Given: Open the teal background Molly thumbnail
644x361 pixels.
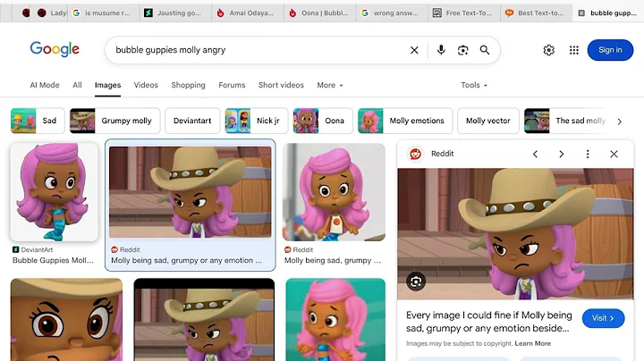Looking at the screenshot, I should pos(335,320).
